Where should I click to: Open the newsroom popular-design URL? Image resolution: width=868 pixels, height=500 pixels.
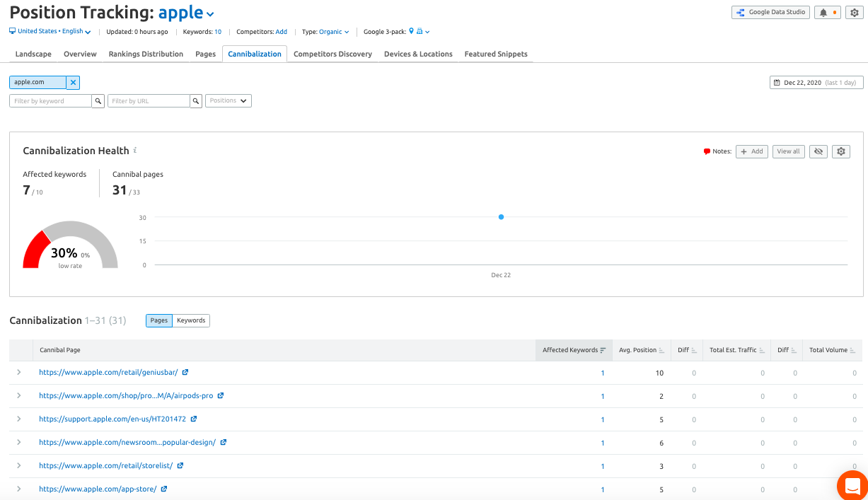click(127, 443)
